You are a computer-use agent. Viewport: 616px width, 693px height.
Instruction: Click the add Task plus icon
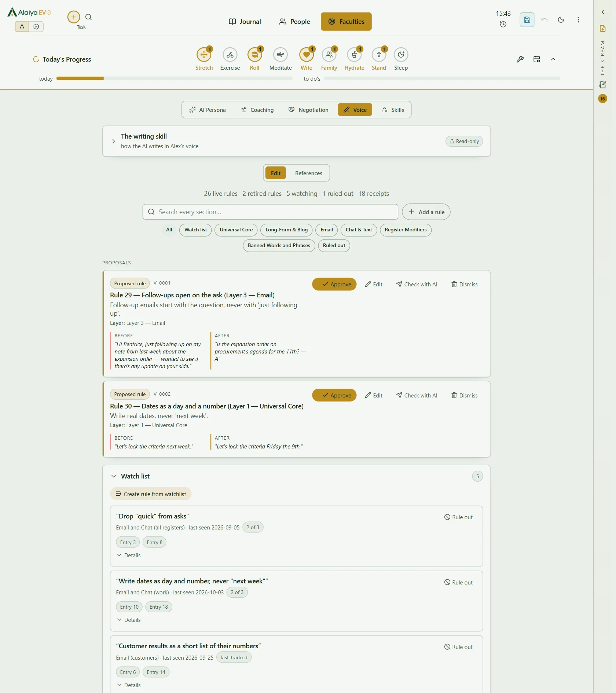click(74, 17)
